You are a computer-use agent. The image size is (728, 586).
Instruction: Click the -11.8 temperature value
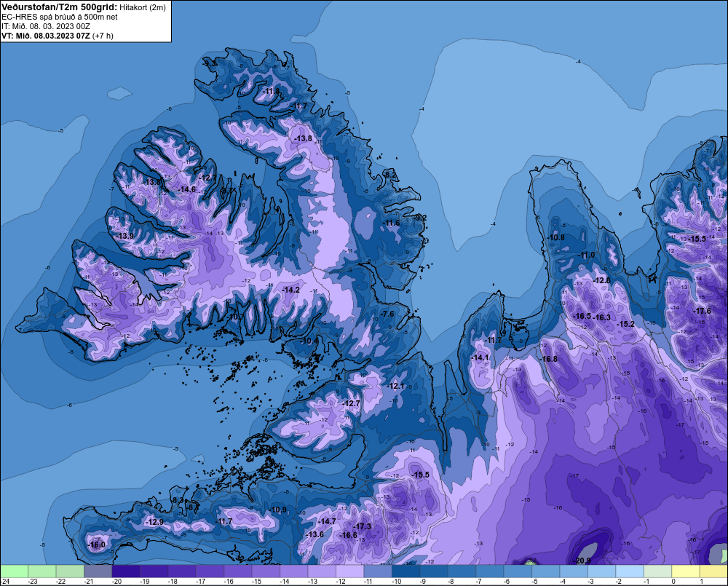click(271, 91)
